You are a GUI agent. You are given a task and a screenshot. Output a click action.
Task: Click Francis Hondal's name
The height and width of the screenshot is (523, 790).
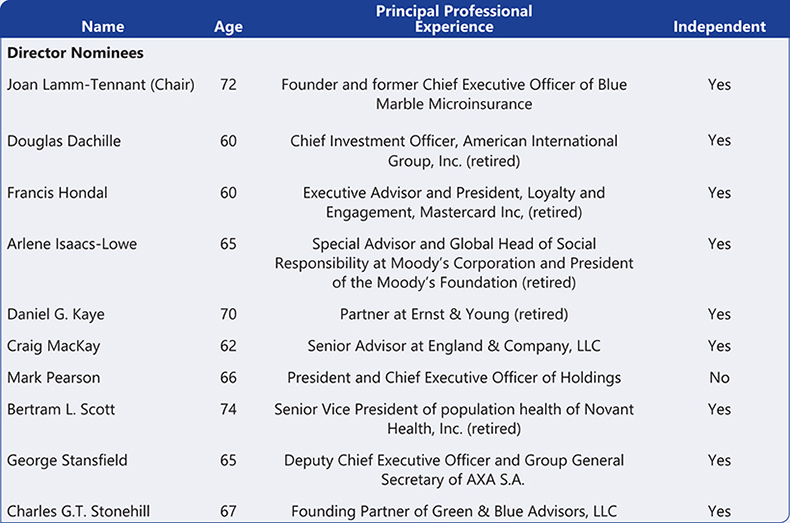(x=56, y=192)
